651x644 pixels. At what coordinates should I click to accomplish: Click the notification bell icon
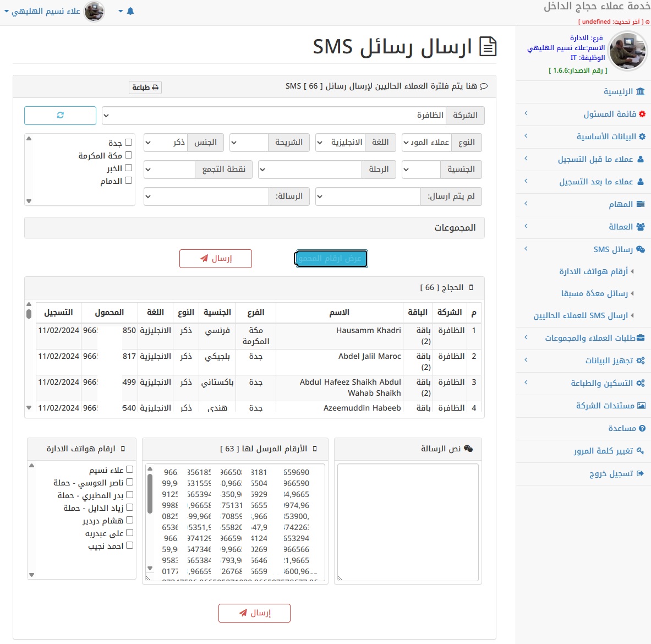pyautogui.click(x=130, y=11)
